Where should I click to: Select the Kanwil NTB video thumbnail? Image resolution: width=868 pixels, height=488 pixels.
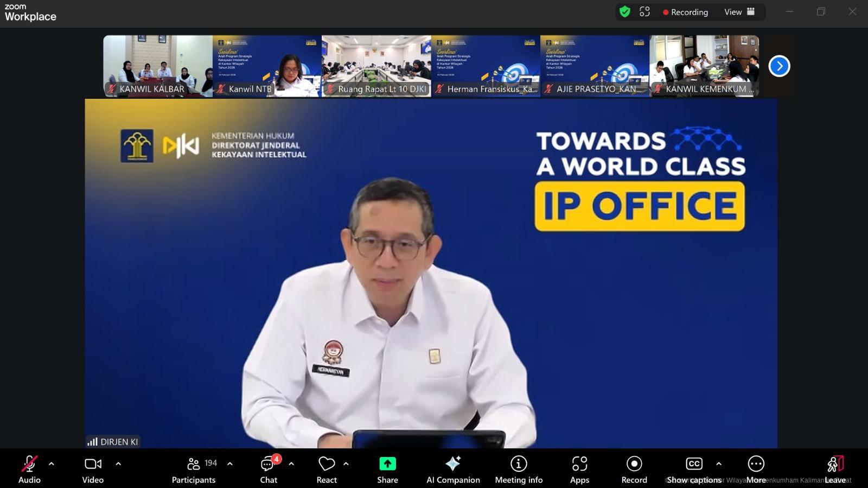coord(267,66)
